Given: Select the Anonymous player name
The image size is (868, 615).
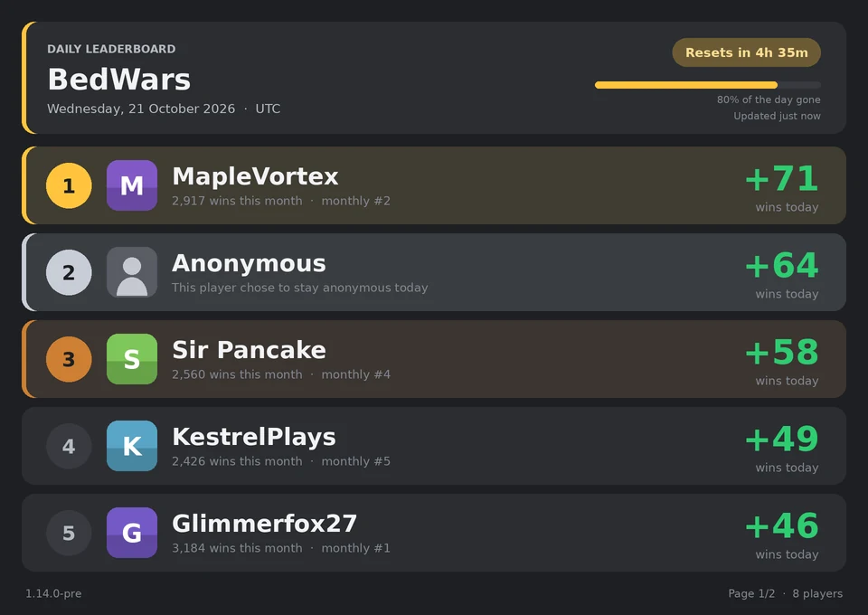Looking at the screenshot, I should coord(250,263).
